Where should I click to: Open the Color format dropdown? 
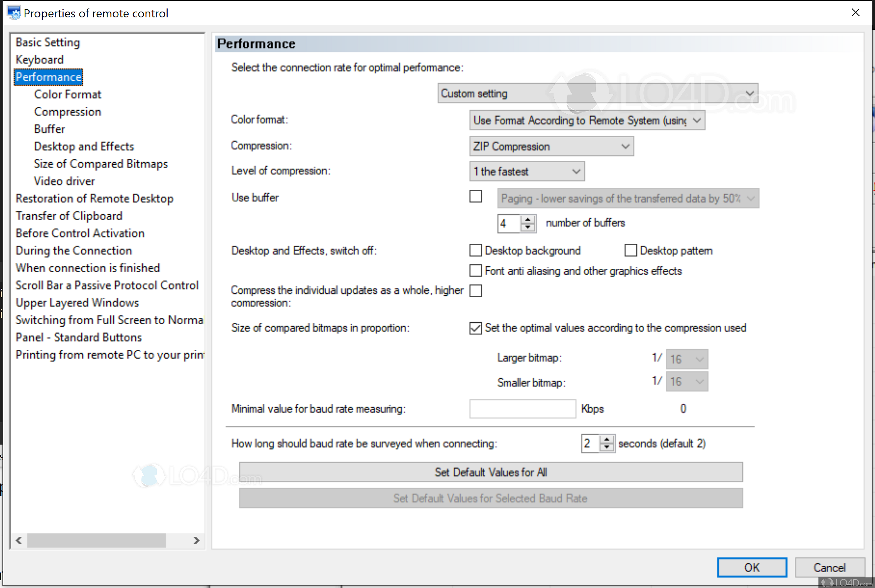click(587, 121)
